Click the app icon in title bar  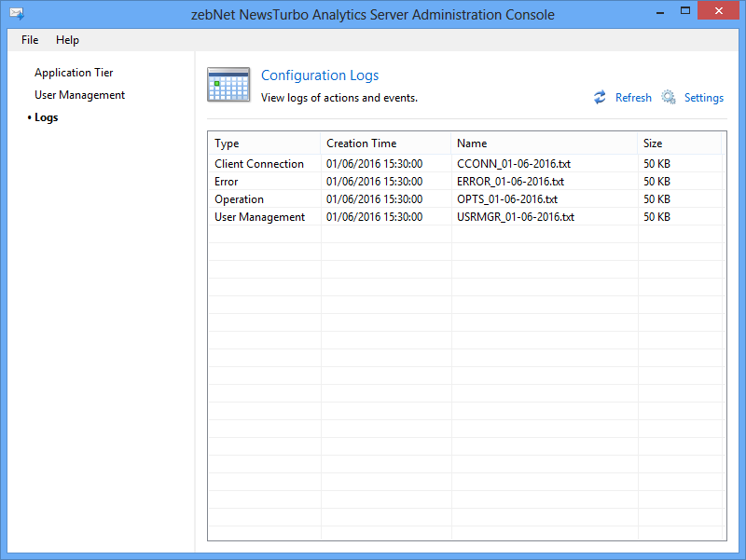click(x=17, y=13)
